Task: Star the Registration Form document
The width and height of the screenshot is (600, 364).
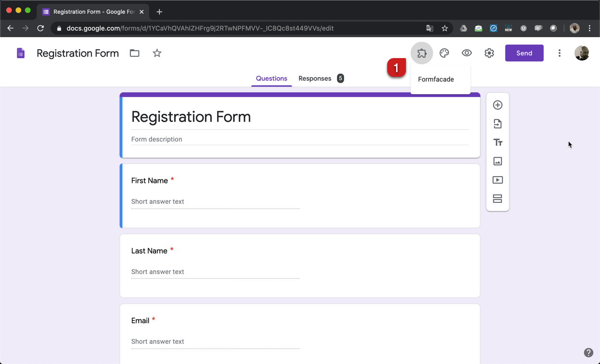Action: click(x=157, y=53)
